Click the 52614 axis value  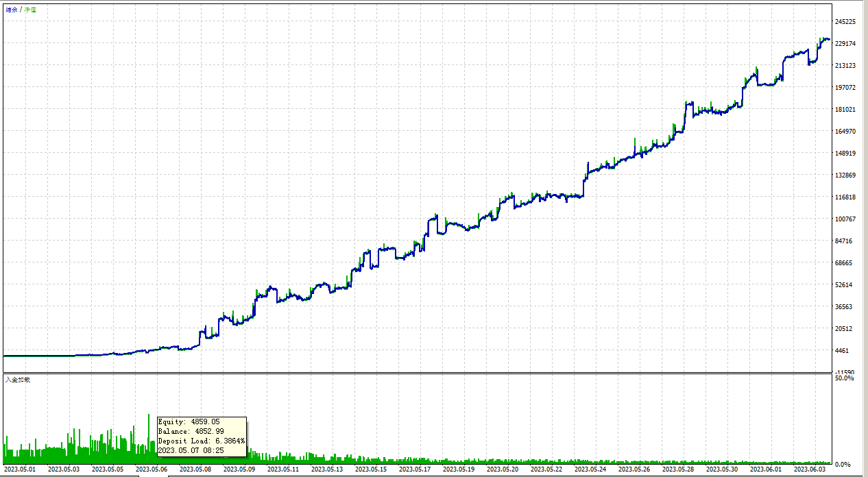[844, 285]
